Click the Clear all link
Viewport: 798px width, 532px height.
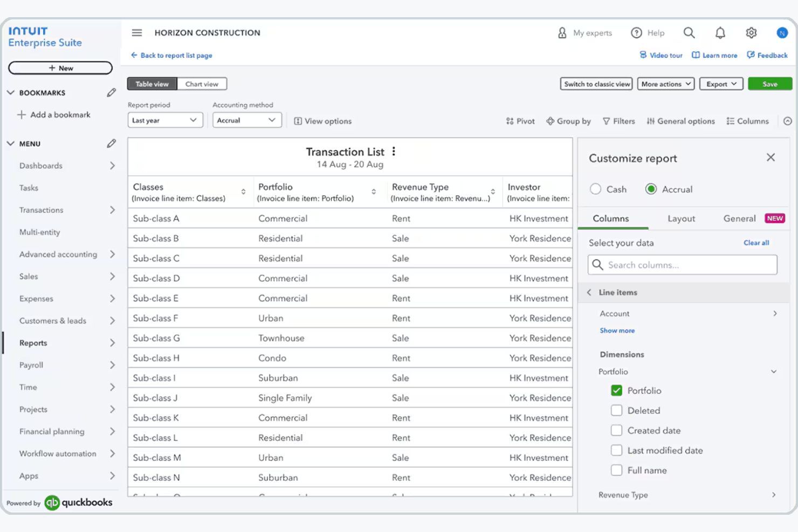pyautogui.click(x=756, y=243)
